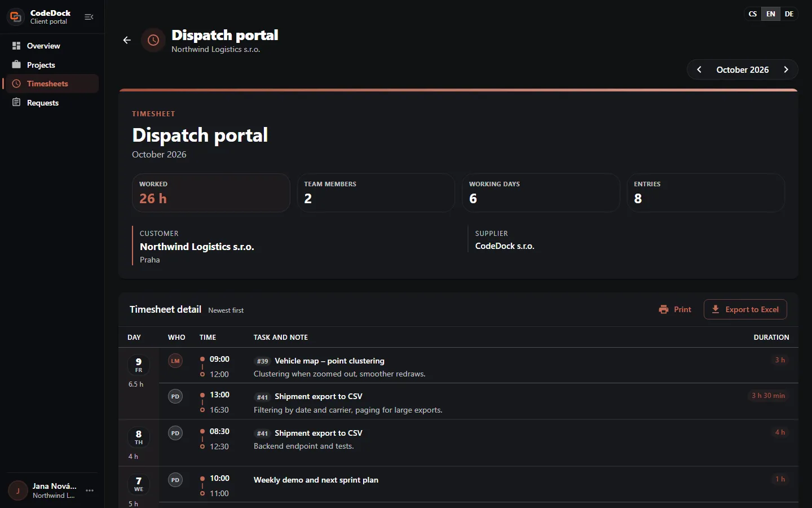Click the note 'Backend endpoint and tests.'
Image resolution: width=812 pixels, height=508 pixels.
click(304, 446)
